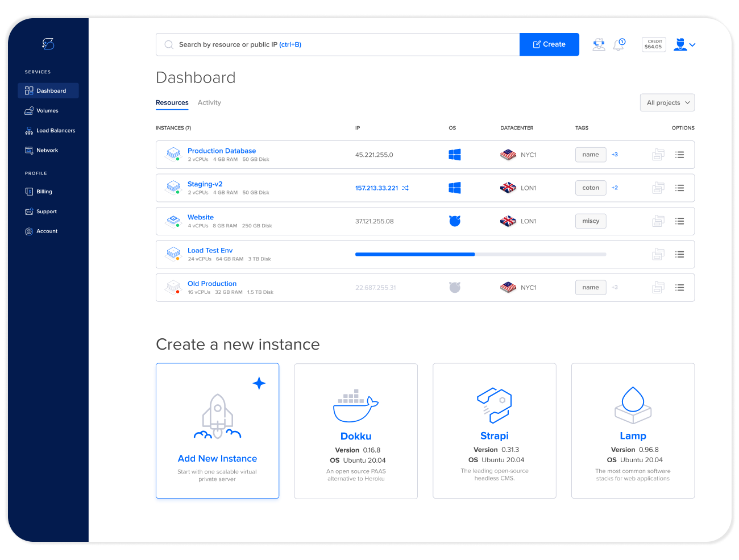Click the Production Database server icon
The image size is (739, 560).
(173, 154)
